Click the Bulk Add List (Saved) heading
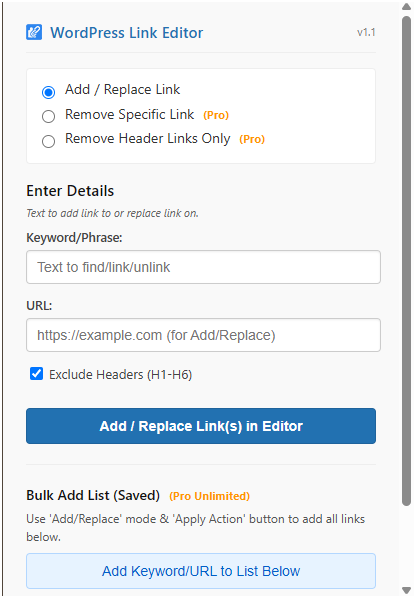Screen dimensions: 416x598 point(93,495)
